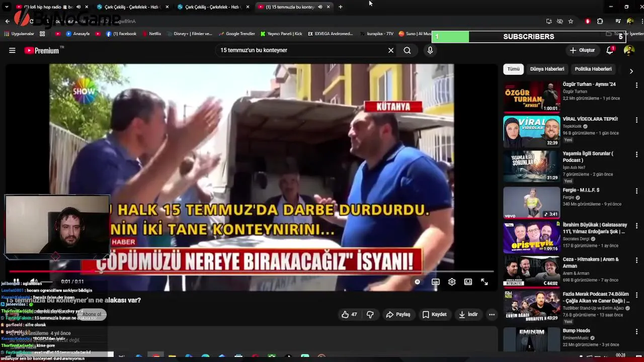
Task: Open the Oluştur create button
Action: [x=582, y=50]
